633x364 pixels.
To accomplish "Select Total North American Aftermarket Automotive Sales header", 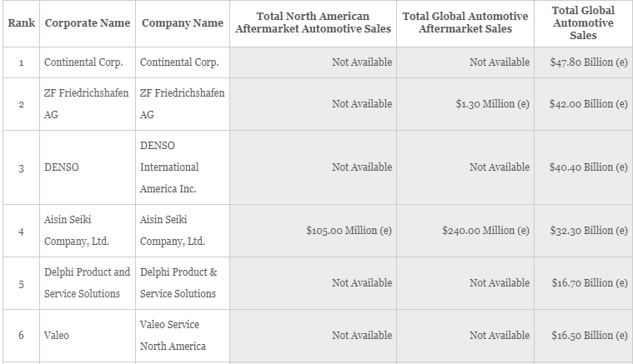I will click(x=313, y=23).
